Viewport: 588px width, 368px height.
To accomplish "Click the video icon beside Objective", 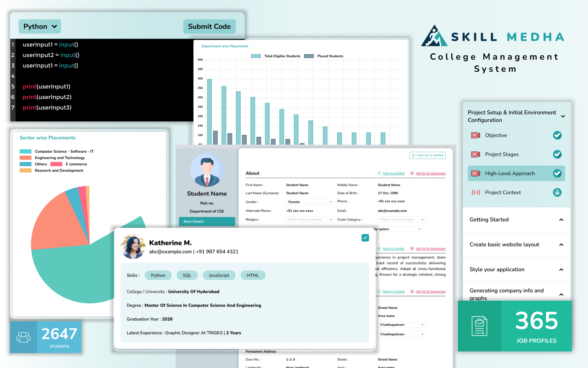I will (476, 135).
